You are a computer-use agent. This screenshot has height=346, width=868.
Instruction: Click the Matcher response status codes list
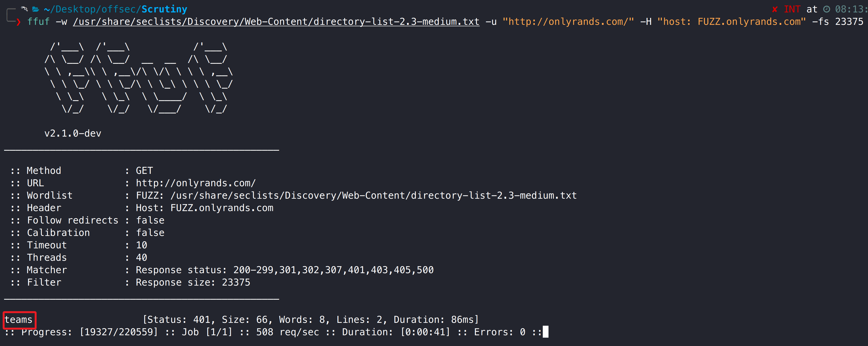click(333, 270)
